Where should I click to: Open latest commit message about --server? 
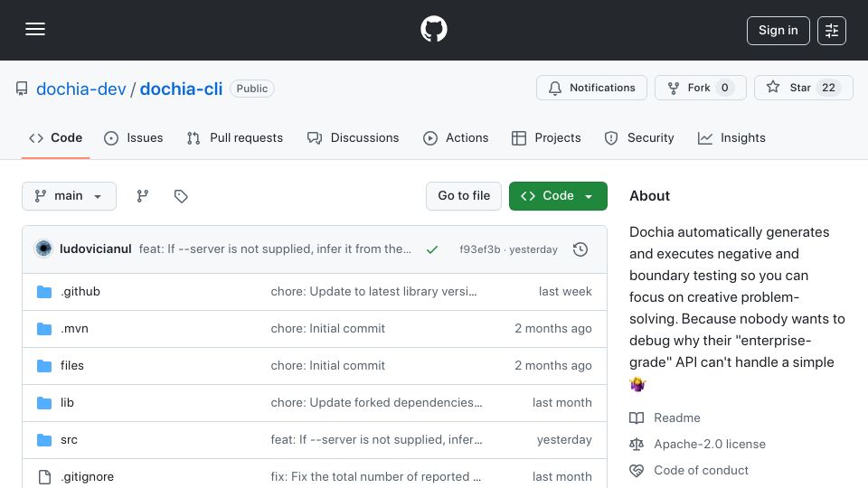[275, 249]
